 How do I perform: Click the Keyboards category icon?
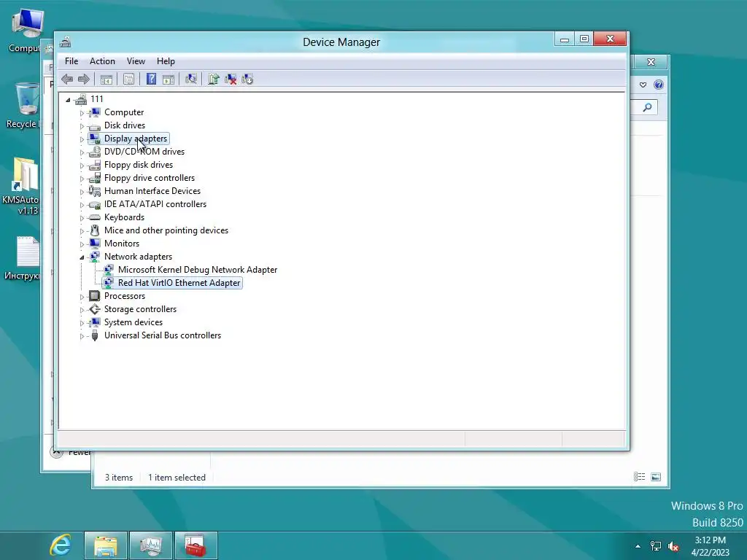(x=95, y=217)
